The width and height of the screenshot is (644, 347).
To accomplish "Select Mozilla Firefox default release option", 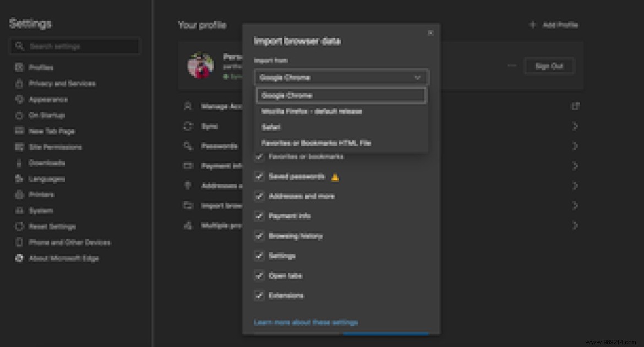I will [341, 111].
